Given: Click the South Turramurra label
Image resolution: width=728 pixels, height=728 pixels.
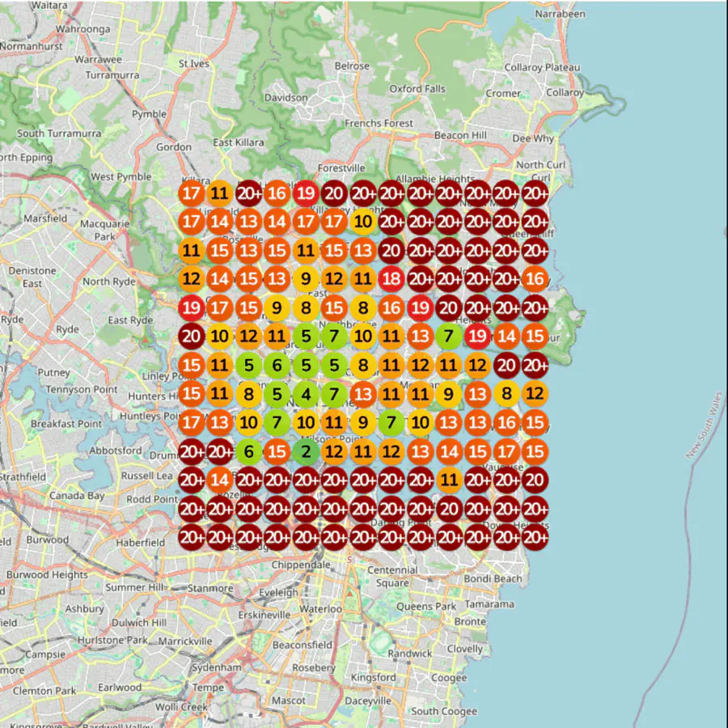Looking at the screenshot, I should (x=59, y=133).
